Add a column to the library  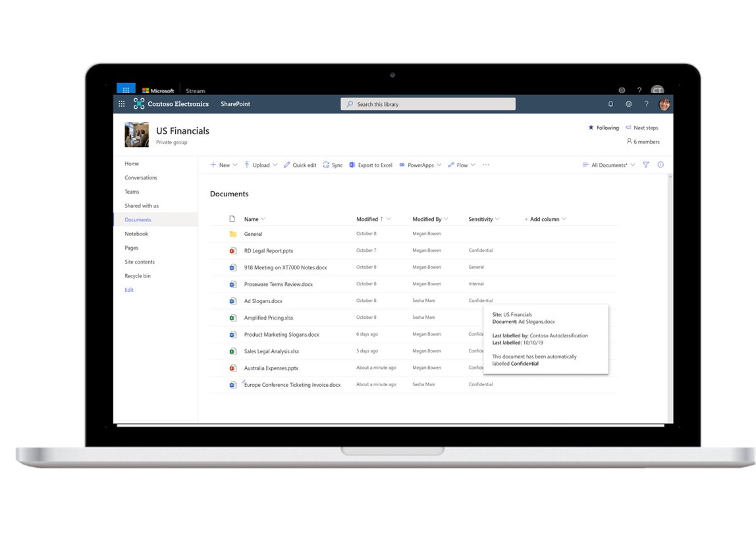545,219
